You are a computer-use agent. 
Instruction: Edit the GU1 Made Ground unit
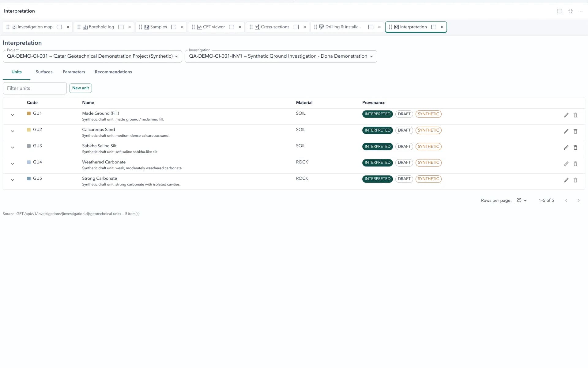(566, 115)
